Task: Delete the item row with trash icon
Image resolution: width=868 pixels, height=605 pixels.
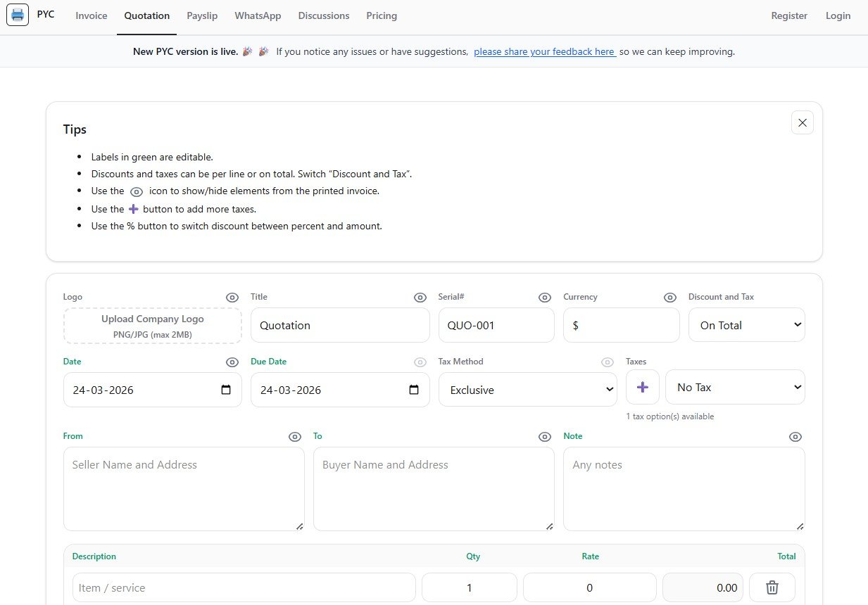Action: coord(772,587)
